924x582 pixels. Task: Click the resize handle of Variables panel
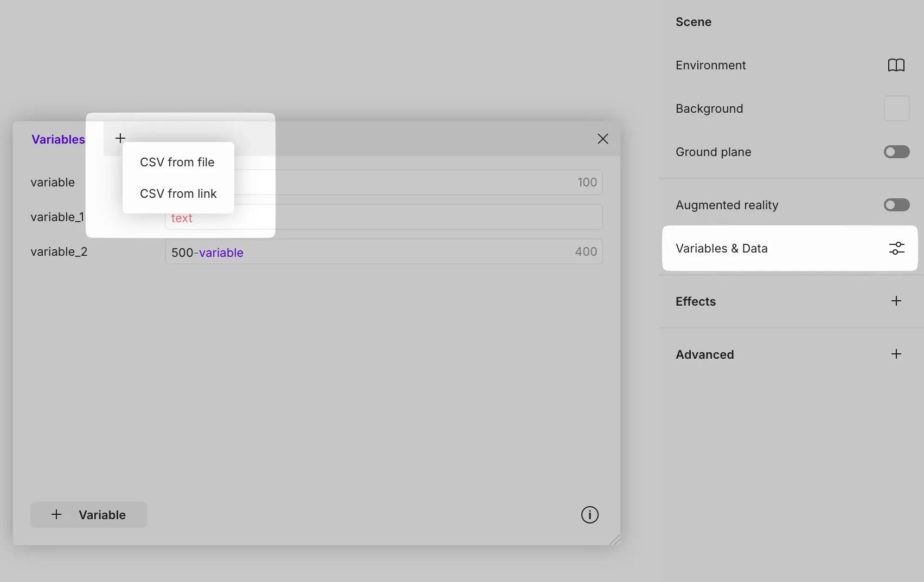tap(614, 540)
